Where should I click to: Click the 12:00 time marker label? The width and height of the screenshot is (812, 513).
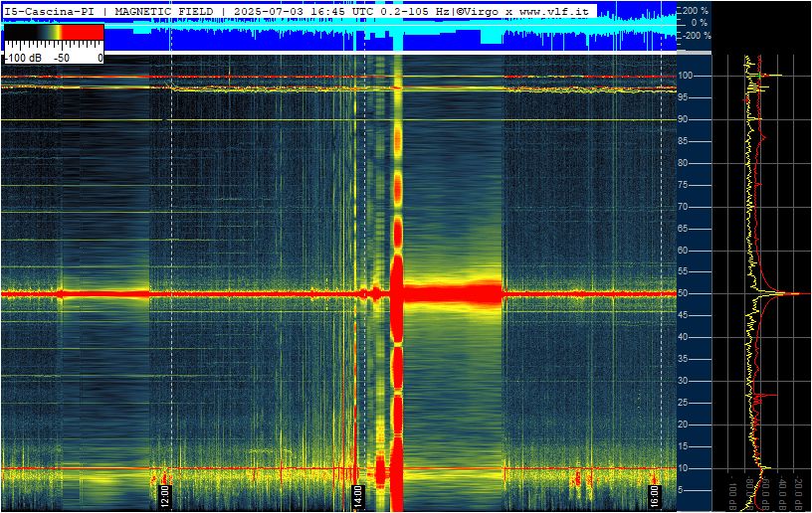click(163, 497)
